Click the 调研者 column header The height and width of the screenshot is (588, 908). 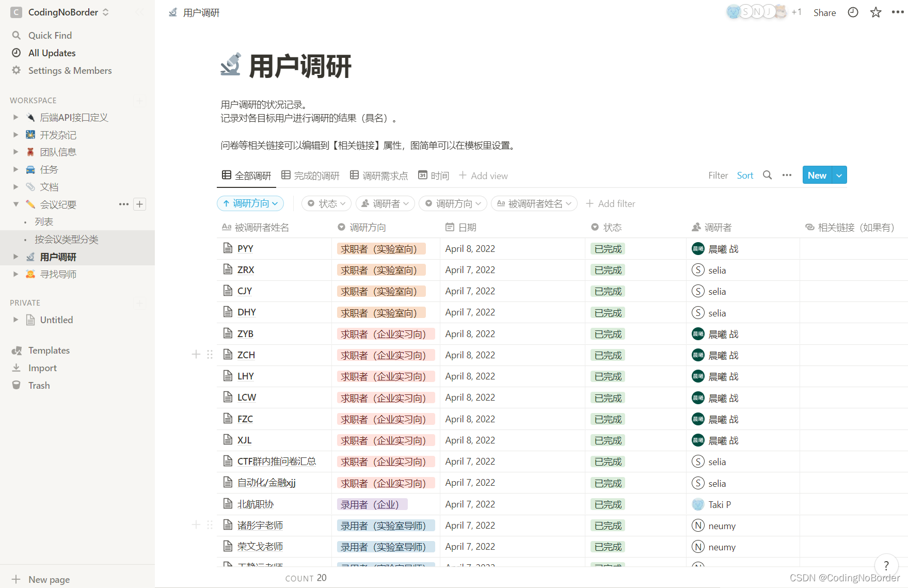711,227
